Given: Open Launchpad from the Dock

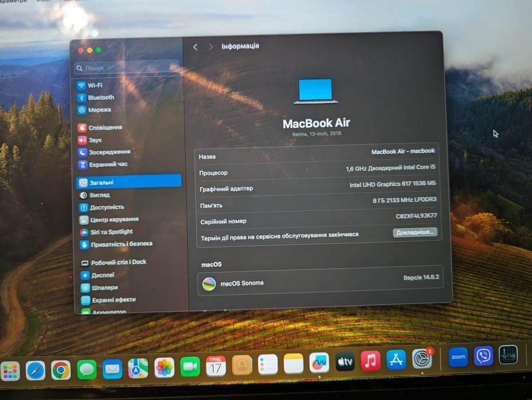Looking at the screenshot, I should click(10, 371).
